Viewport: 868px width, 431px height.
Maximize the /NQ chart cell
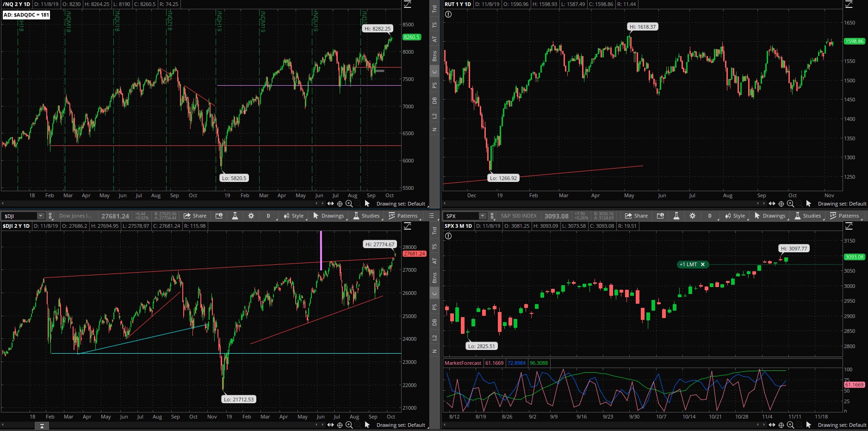tap(408, 4)
